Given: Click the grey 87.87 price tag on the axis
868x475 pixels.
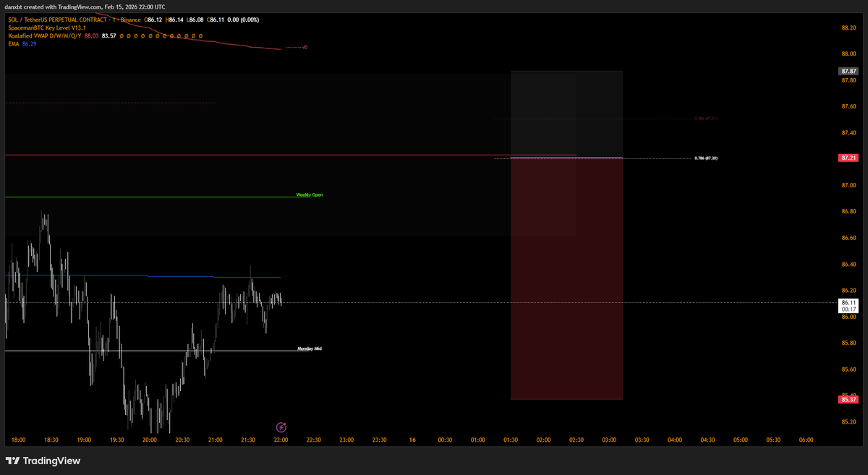Looking at the screenshot, I should (848, 72).
